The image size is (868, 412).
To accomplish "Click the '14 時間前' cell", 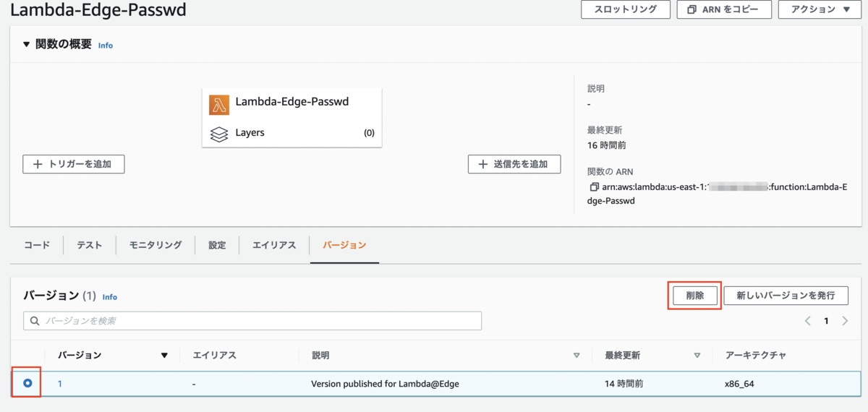I will coord(624,384).
